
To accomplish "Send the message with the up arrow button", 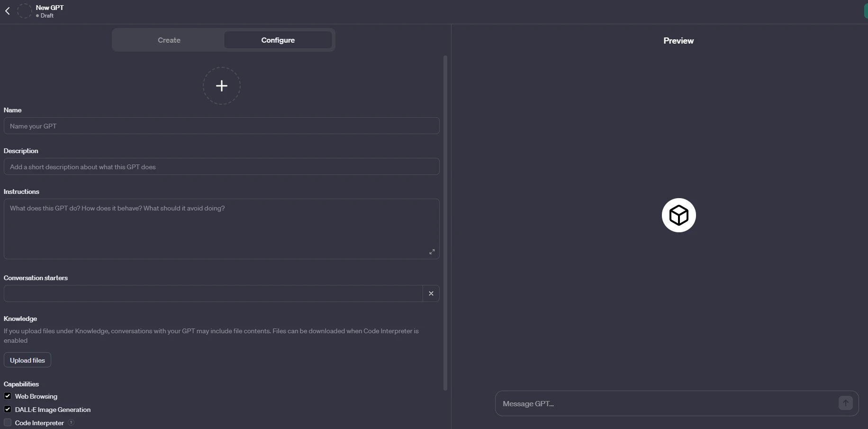I will (846, 403).
